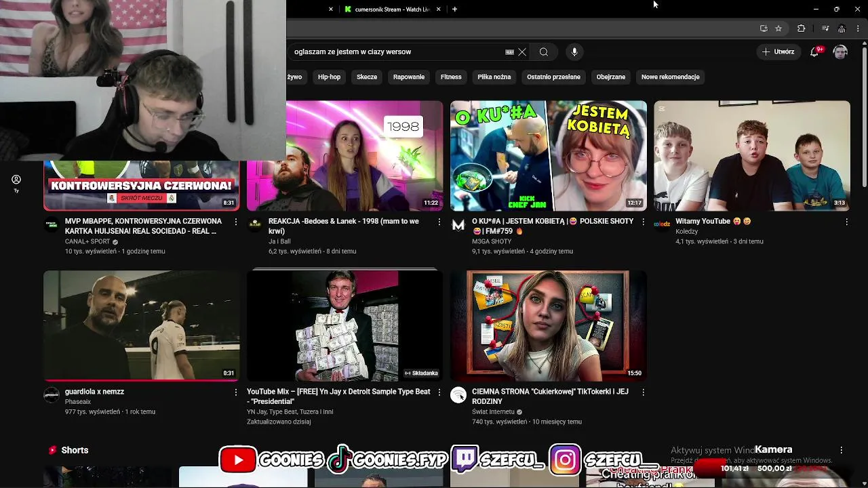Bookmark this page with star icon
The width and height of the screenshot is (868, 488).
coord(778,28)
